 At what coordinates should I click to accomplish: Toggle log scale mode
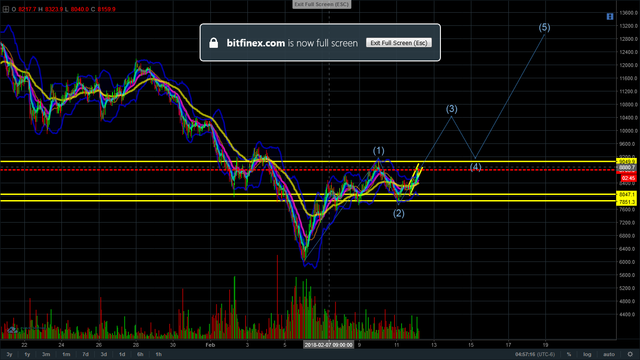587,354
